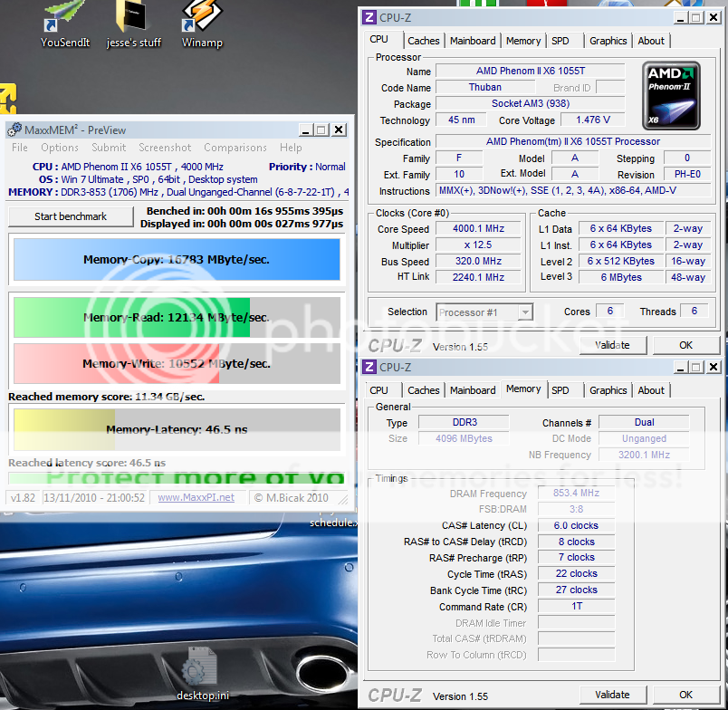Click the 1.476 V core voltage value
Image resolution: width=728 pixels, height=710 pixels.
pyautogui.click(x=593, y=120)
